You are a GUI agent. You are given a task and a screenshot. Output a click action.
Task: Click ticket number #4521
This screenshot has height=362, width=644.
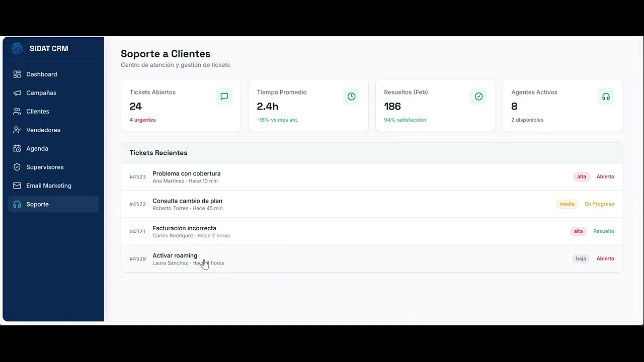click(x=137, y=231)
